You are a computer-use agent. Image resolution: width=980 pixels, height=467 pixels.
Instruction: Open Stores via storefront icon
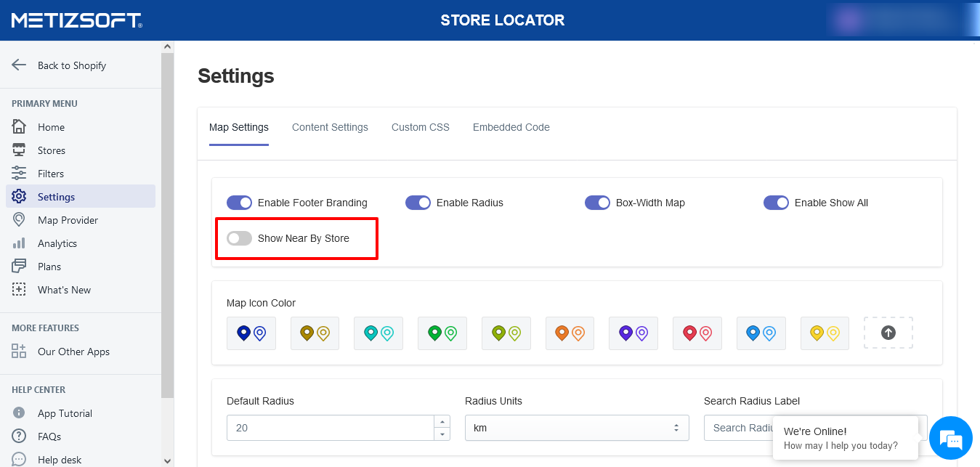tap(19, 150)
